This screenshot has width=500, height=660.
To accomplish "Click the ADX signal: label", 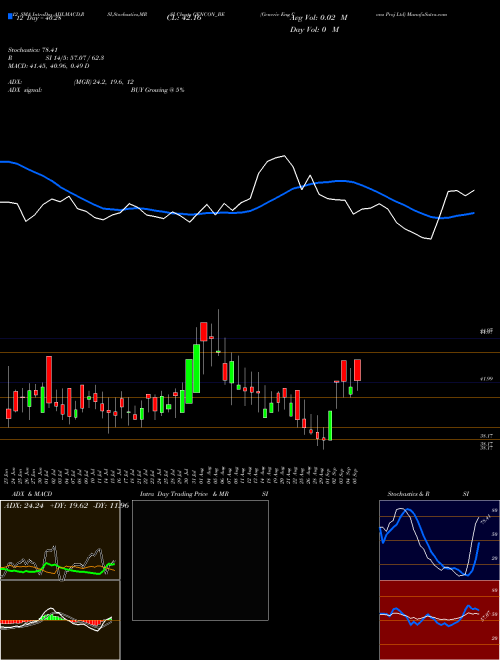I will click(25, 90).
